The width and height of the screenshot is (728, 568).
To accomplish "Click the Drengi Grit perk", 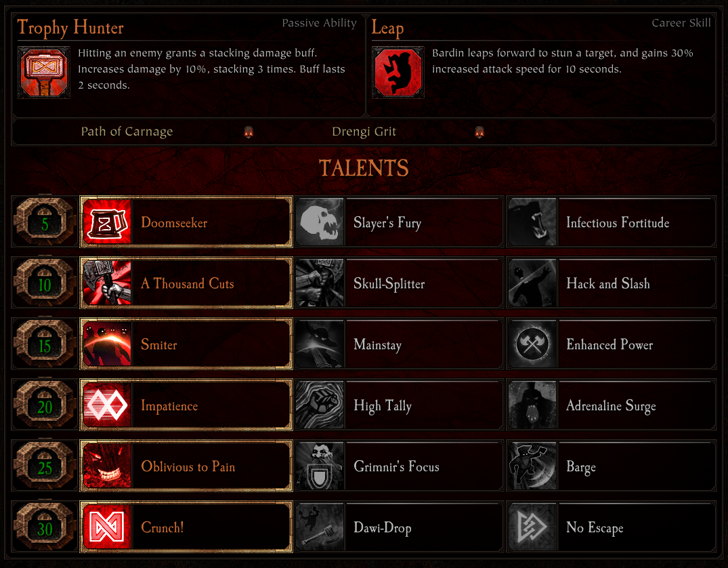I will [x=364, y=132].
